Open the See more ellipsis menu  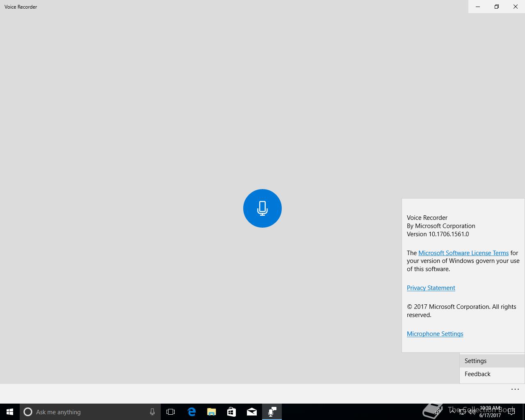(515, 389)
